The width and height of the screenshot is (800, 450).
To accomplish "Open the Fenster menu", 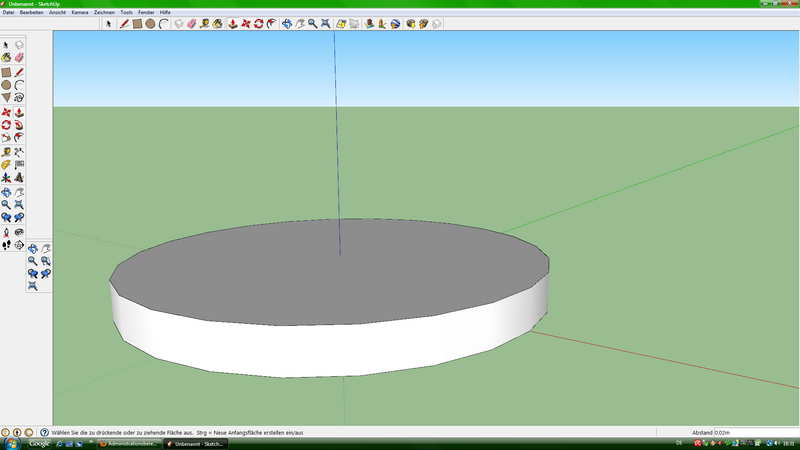I will tap(146, 12).
